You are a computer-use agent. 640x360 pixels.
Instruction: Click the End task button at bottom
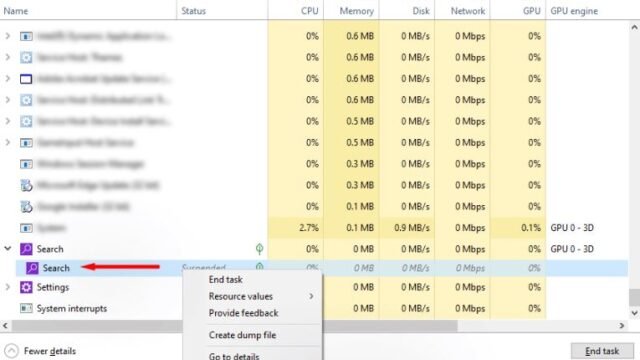pyautogui.click(x=602, y=351)
